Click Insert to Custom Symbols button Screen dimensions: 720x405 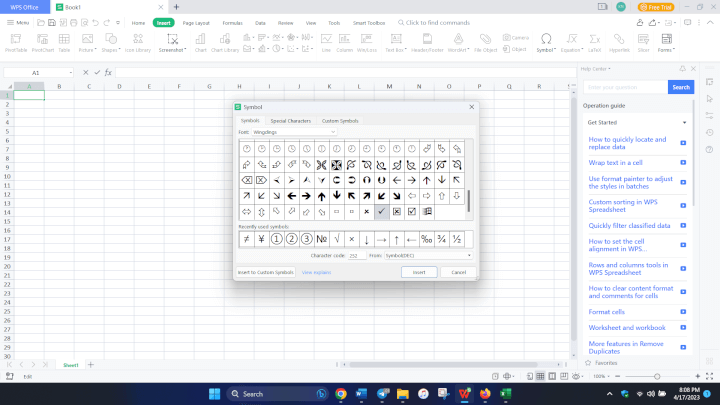[x=265, y=272]
